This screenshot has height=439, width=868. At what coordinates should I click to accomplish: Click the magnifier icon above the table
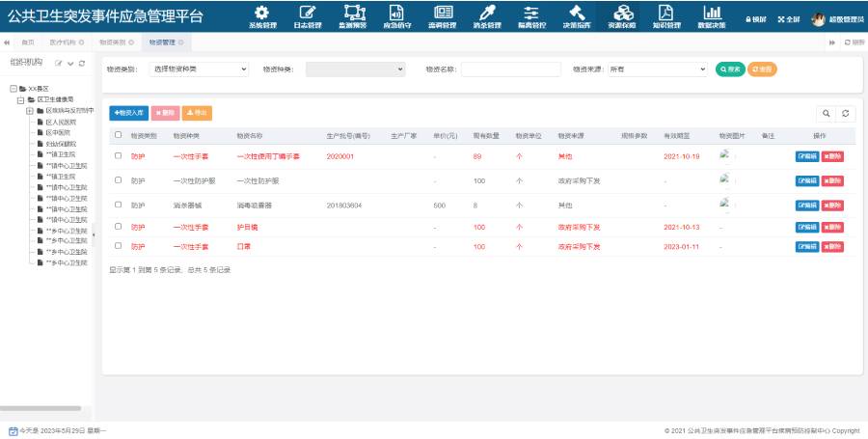826,114
